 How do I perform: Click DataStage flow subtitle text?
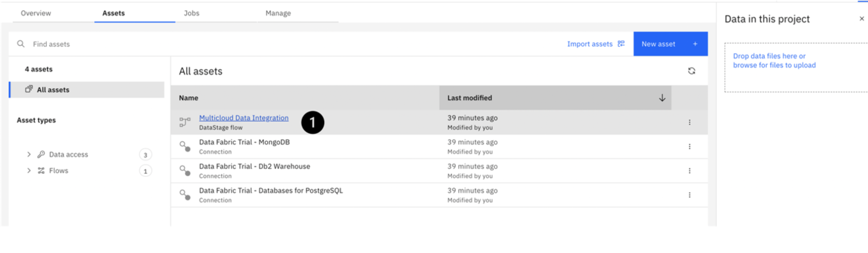pos(221,127)
